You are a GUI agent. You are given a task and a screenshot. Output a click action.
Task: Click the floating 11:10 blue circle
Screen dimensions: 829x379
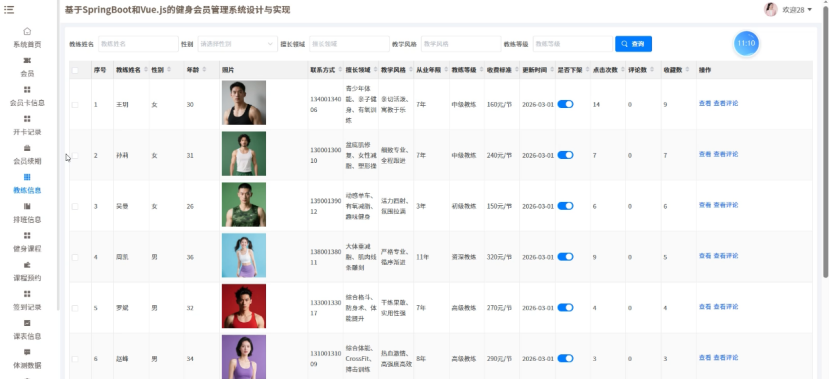coord(746,43)
